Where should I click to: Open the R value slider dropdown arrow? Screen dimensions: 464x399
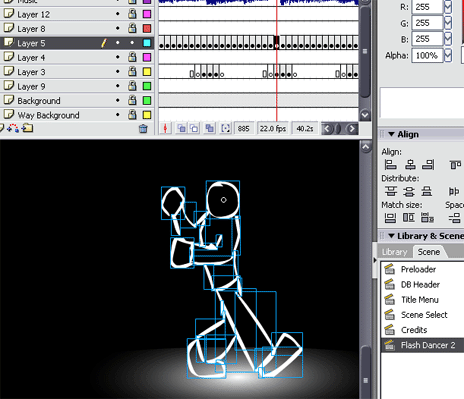(x=448, y=7)
